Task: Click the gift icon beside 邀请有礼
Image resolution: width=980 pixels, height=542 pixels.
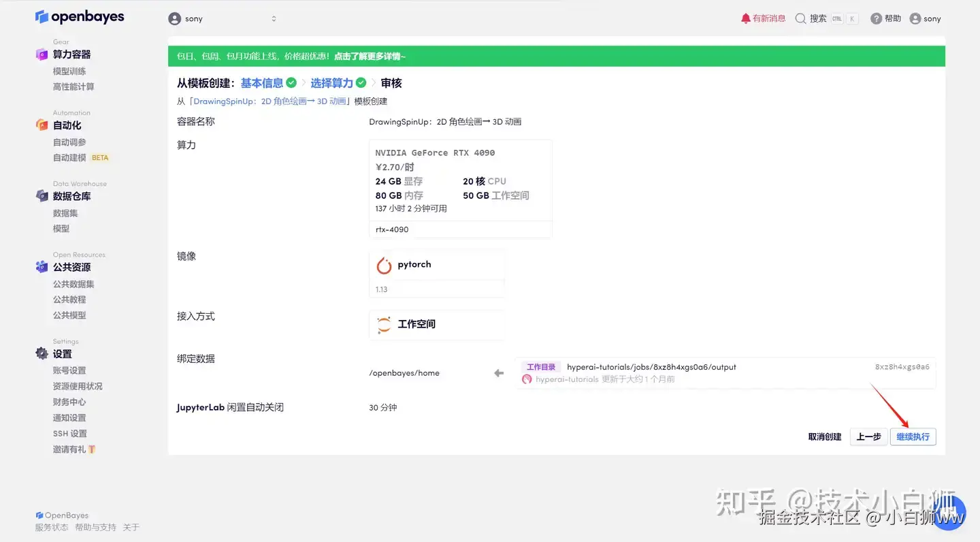Action: pyautogui.click(x=92, y=449)
